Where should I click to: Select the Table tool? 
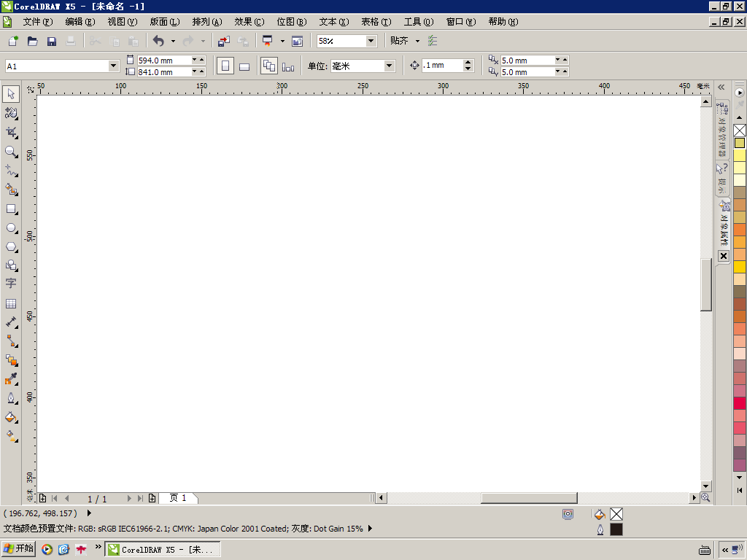click(x=11, y=303)
